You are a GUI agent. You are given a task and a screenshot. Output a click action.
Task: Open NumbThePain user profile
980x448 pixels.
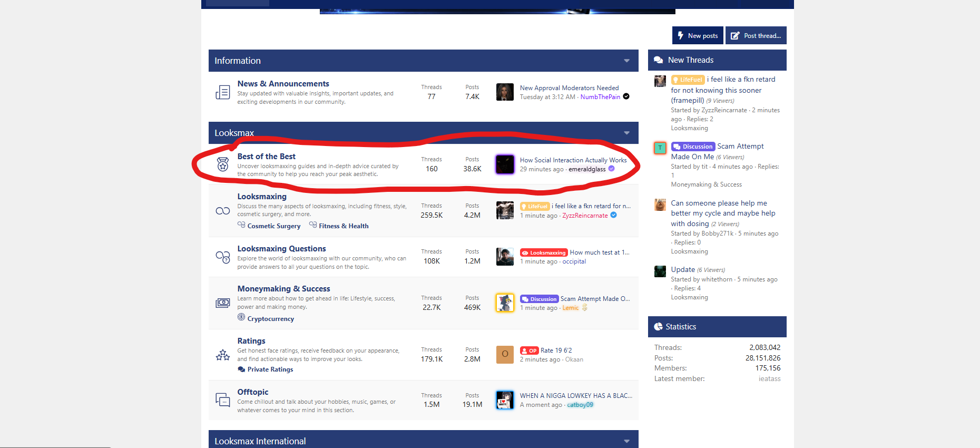[x=600, y=97]
